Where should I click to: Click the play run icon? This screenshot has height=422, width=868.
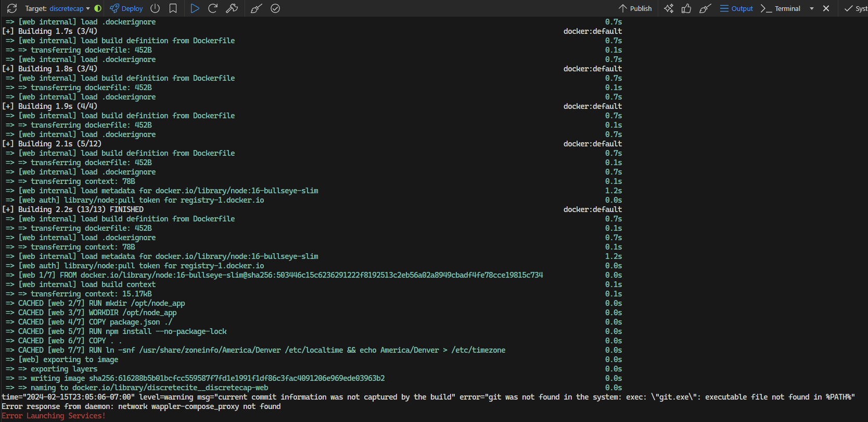(195, 8)
